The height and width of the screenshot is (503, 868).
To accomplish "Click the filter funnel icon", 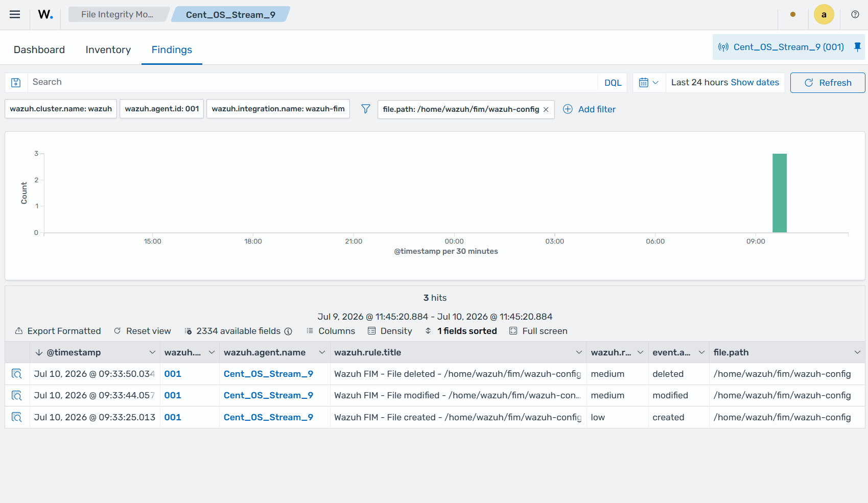I will 366,109.
